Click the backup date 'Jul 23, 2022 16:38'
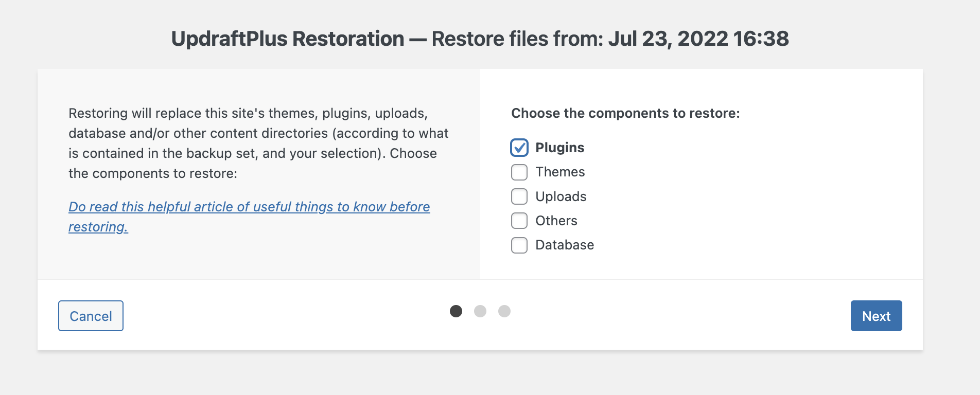The width and height of the screenshot is (980, 395). [x=698, y=39]
